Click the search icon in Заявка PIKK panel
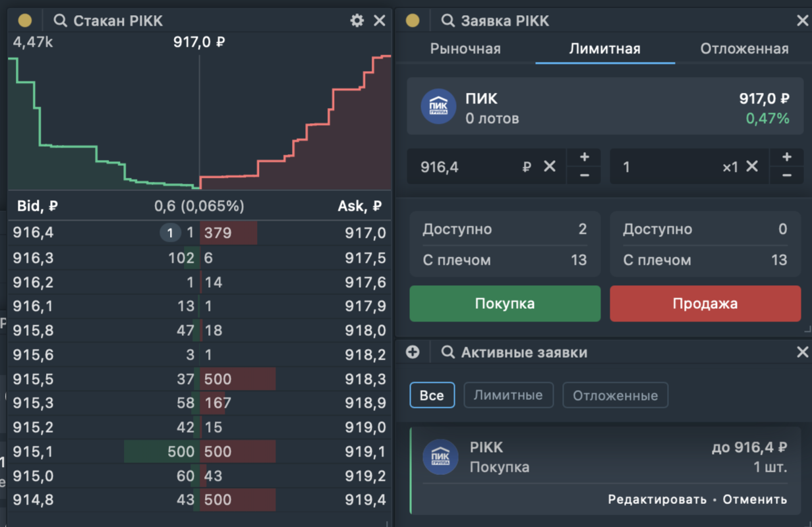Screen dimensions: 812x527 coord(448,21)
